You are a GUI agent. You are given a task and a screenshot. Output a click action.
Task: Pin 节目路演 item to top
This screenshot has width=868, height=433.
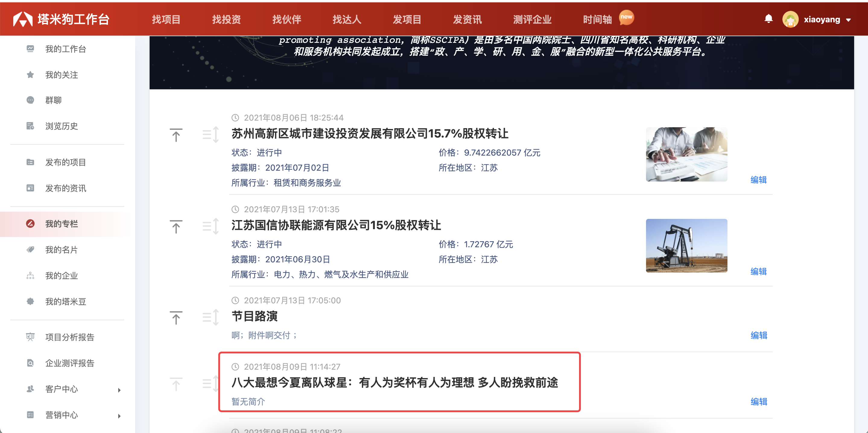(176, 318)
